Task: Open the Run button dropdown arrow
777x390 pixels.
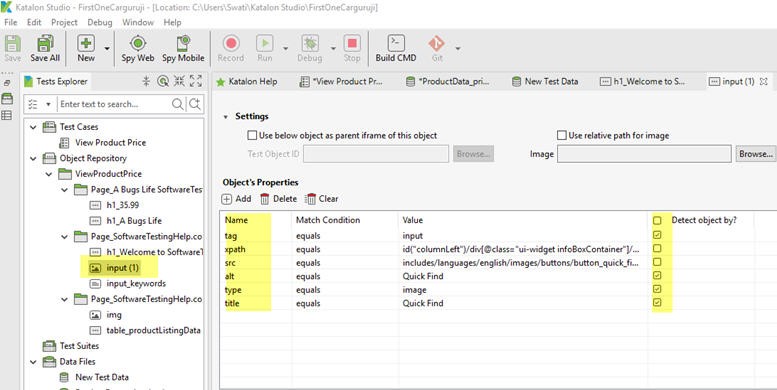Action: [x=285, y=48]
